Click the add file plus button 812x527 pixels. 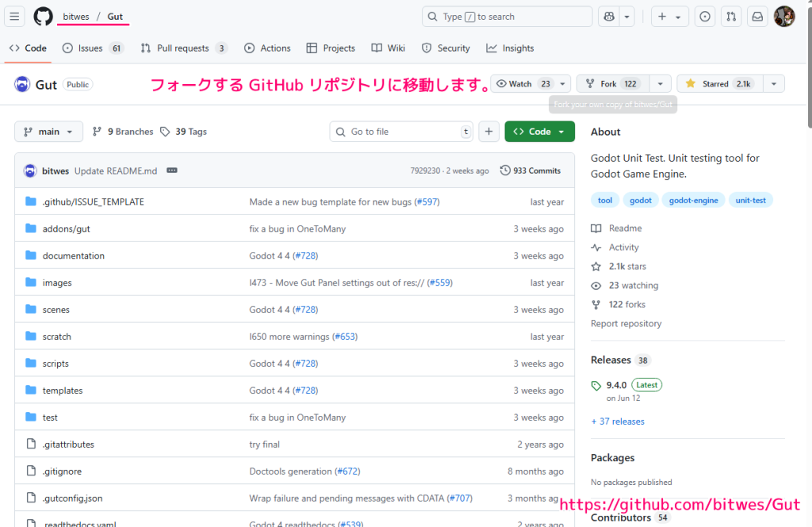click(x=488, y=132)
